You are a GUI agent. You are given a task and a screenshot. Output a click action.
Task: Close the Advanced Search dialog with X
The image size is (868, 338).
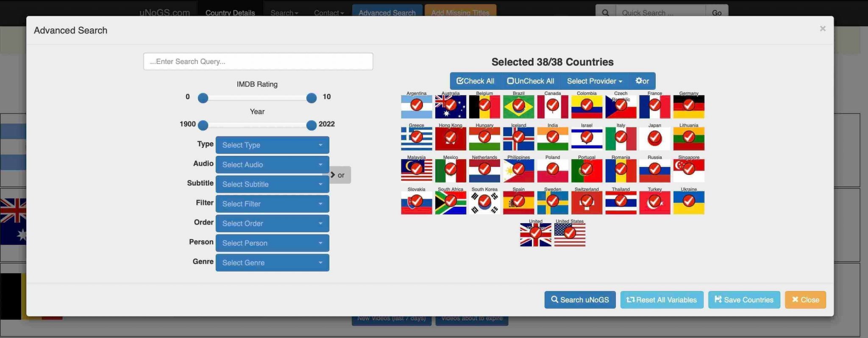point(822,29)
